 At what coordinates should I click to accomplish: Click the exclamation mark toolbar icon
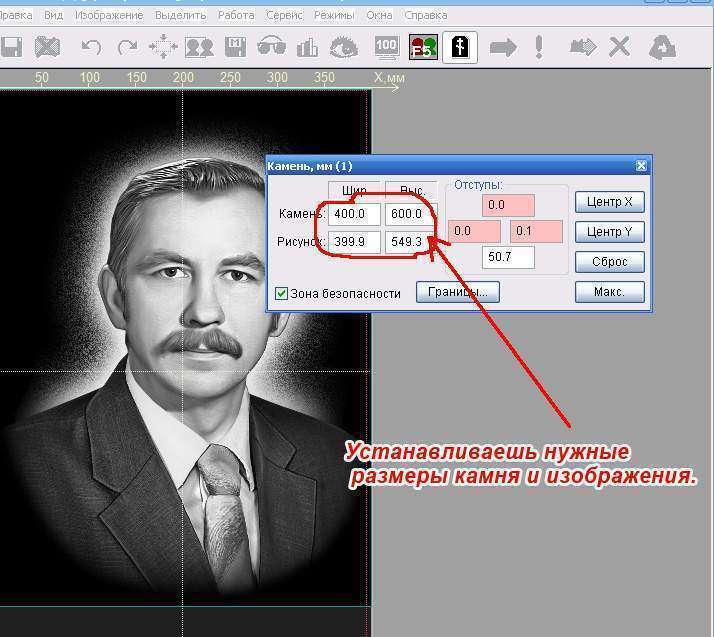pos(539,47)
